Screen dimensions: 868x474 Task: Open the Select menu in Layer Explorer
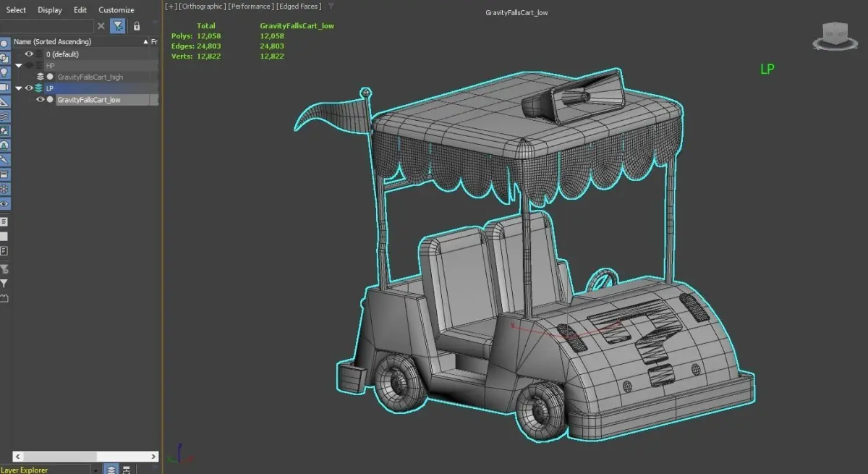click(x=16, y=10)
